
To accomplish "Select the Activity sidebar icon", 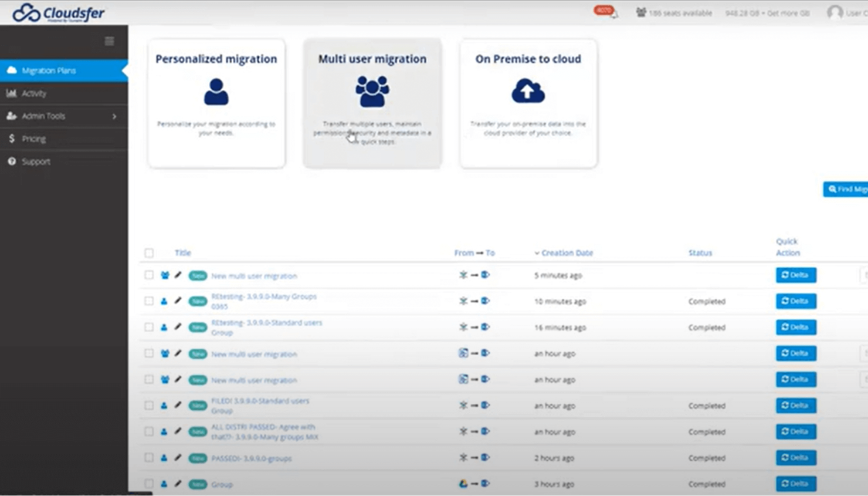I will pyautogui.click(x=12, y=93).
